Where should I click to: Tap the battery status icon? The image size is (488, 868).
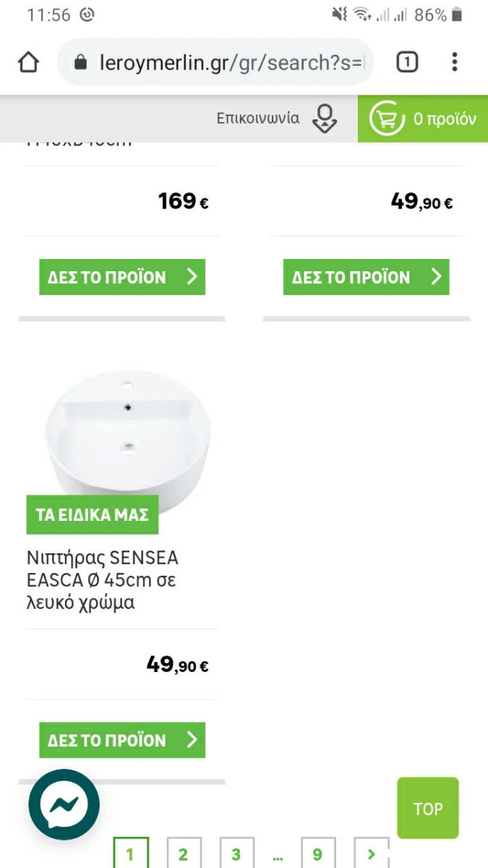456,14
